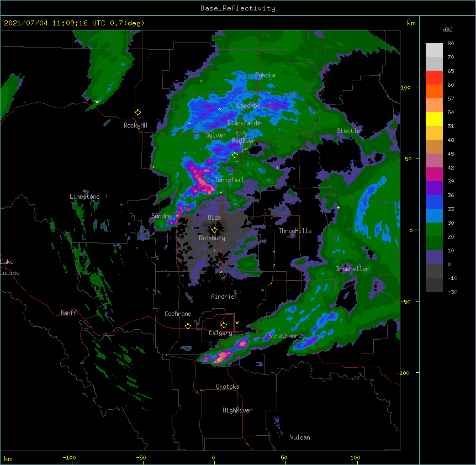The image size is (476, 465).
Task: Click the RedDeer city label
Action: (244, 141)
